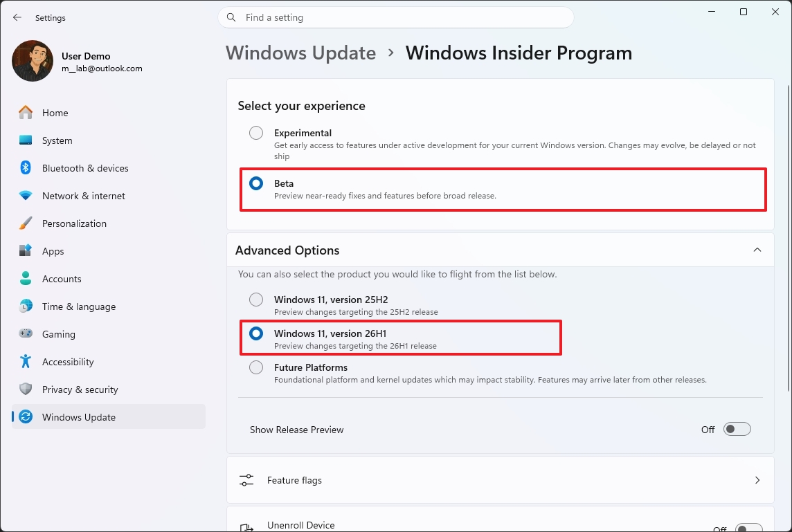
Task: Choose Windows 11, version 26H1 radio option
Action: (256, 333)
